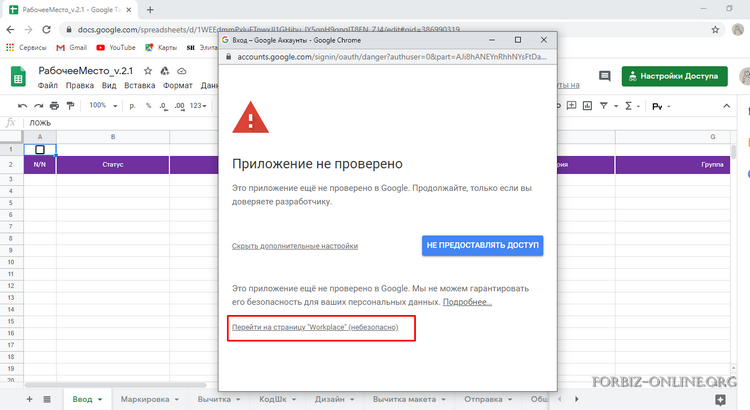Open the Правка menu

[79, 86]
